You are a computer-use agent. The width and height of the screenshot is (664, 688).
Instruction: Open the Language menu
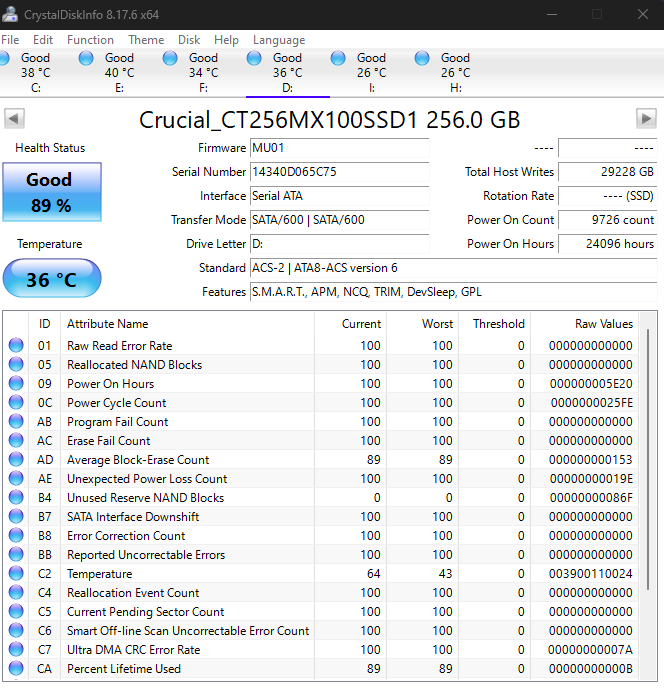(279, 40)
